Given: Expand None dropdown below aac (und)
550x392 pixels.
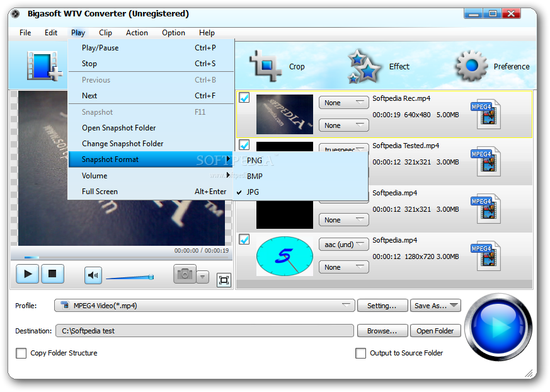Looking at the screenshot, I should coord(344,267).
